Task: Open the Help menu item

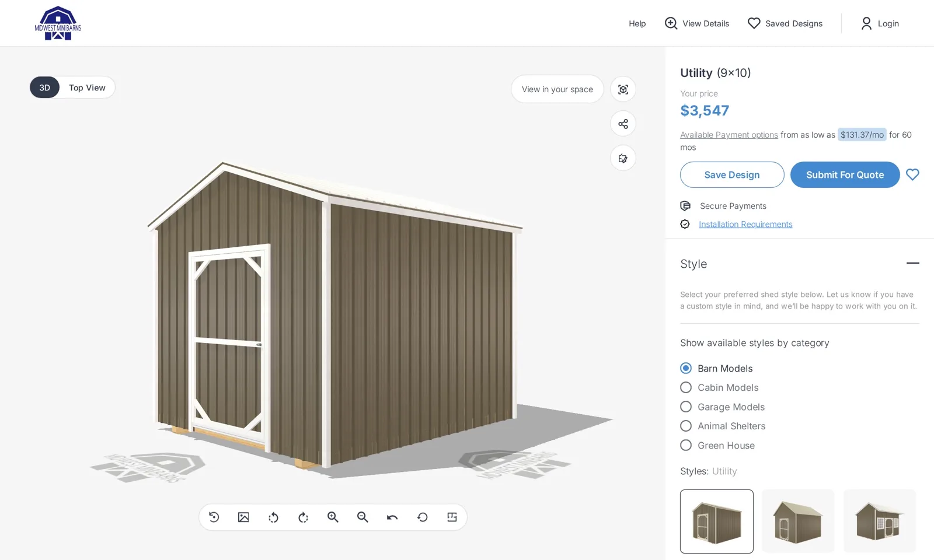Action: 637,23
